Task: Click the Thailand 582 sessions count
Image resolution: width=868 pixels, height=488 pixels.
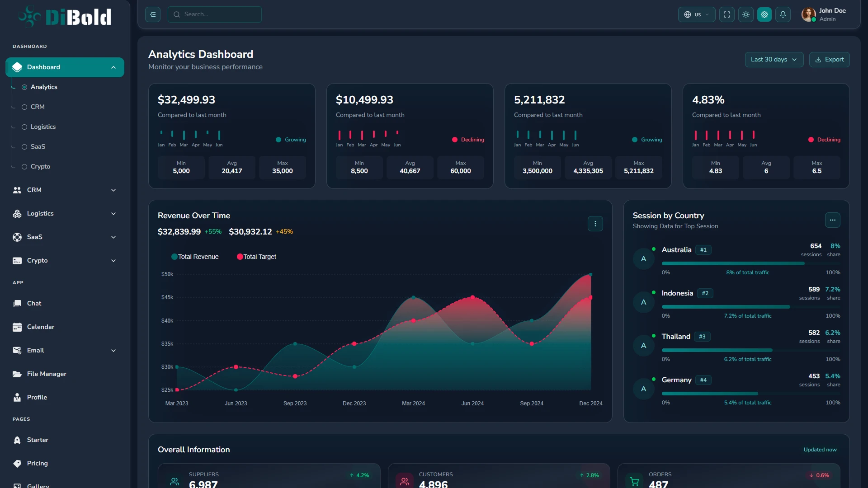Action: 814,333
